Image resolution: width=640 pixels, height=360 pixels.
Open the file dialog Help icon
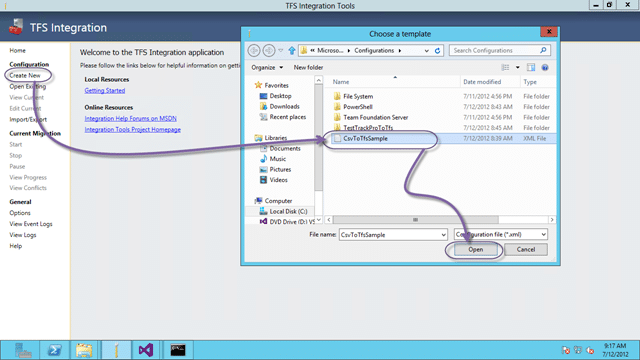[545, 67]
